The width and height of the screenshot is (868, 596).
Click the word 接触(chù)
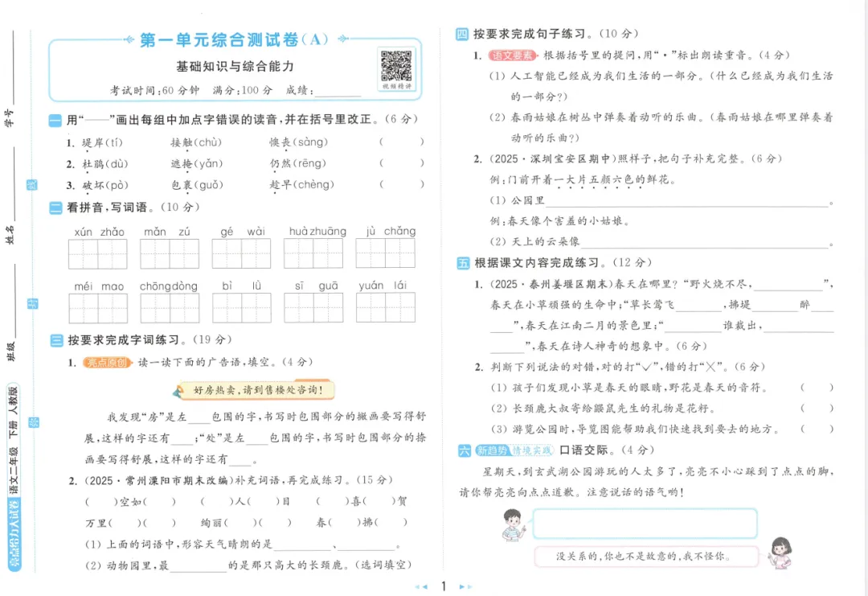click(196, 143)
